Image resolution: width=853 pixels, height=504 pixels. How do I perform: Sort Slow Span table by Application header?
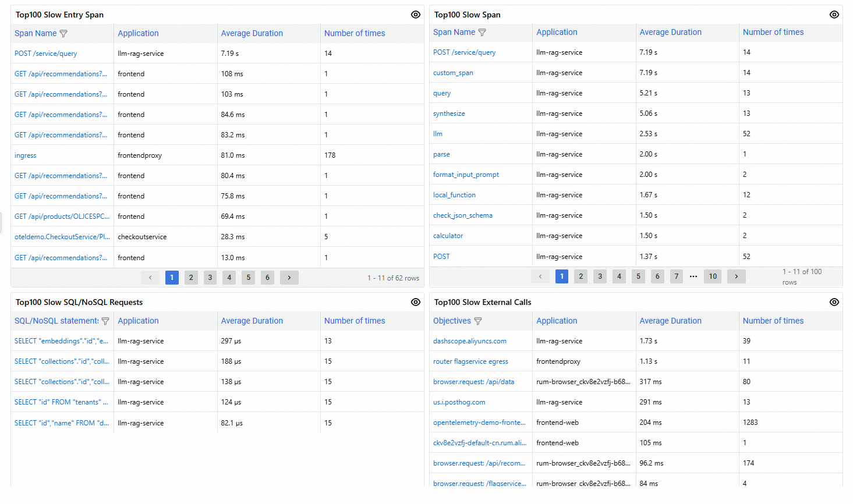click(557, 32)
